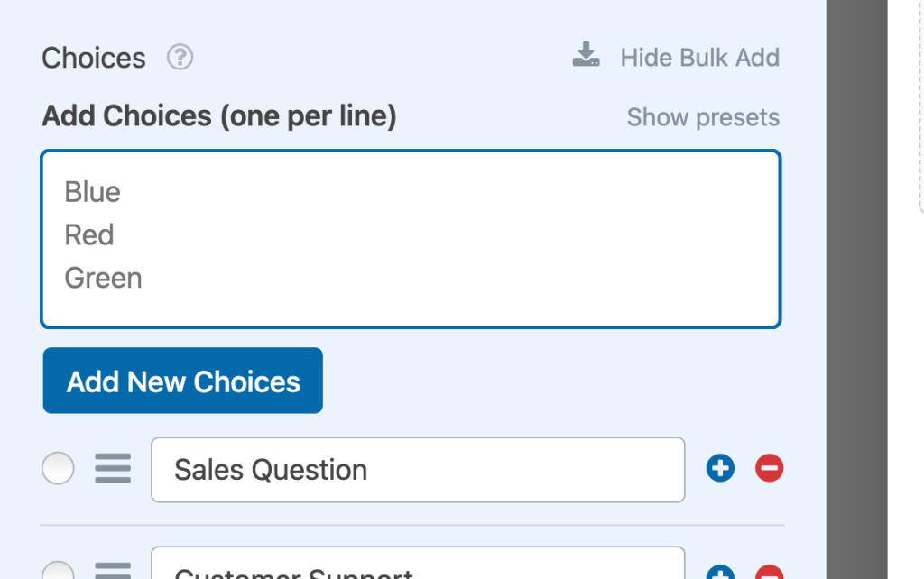Click the Add New Choices button
The image size is (924, 579).
point(182,381)
